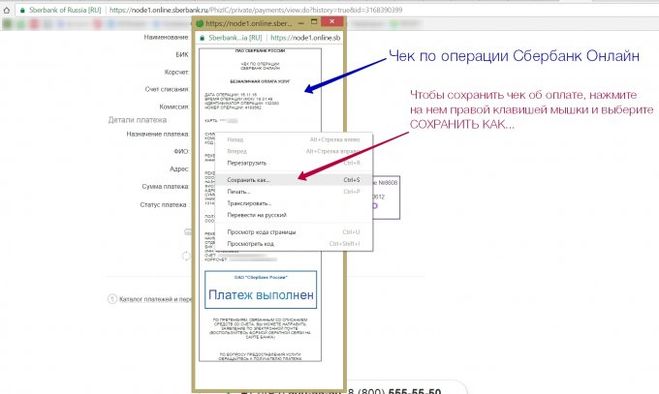
Task: Click the bank stamp behind the context menu
Action: (x=386, y=198)
